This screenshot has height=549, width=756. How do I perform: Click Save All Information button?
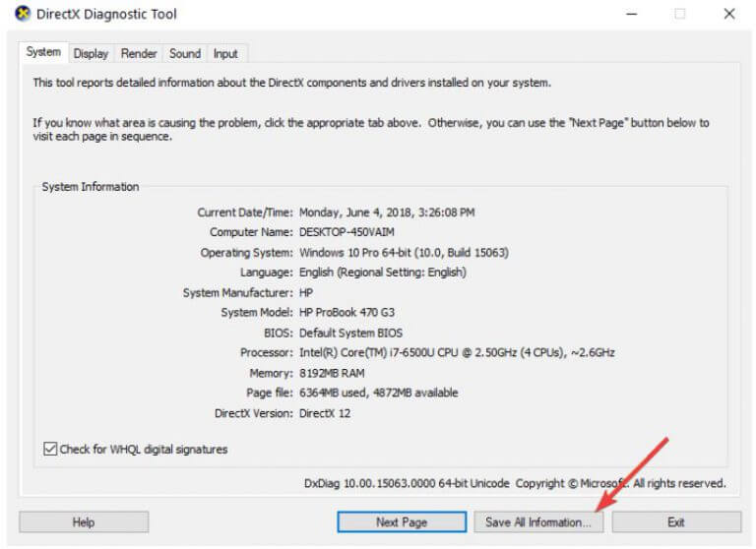point(538,522)
